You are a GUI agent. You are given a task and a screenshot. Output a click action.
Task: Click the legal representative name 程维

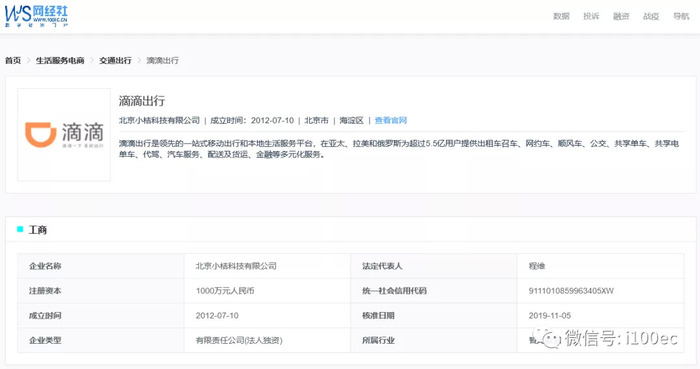click(x=537, y=266)
